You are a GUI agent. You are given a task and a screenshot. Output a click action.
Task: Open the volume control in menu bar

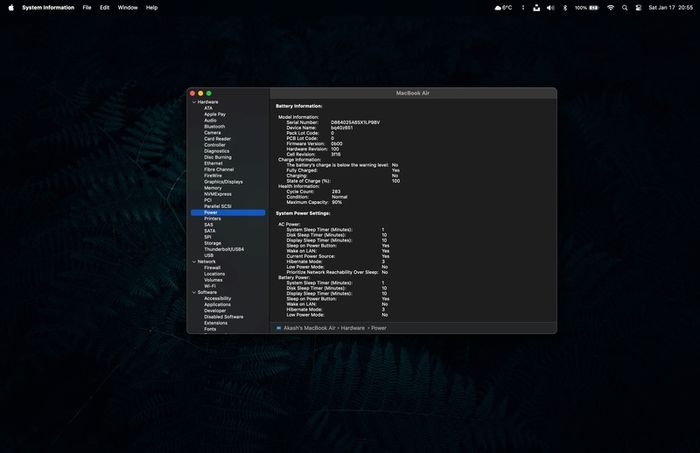tap(550, 8)
